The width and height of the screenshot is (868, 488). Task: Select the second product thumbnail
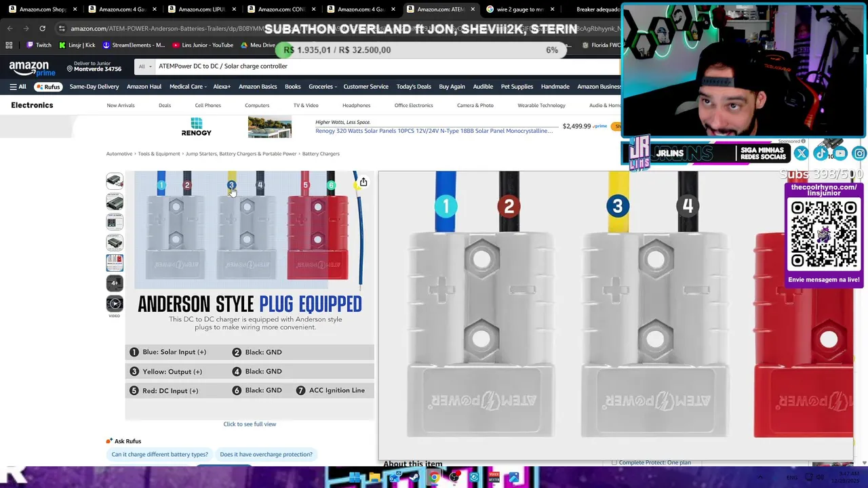(114, 201)
